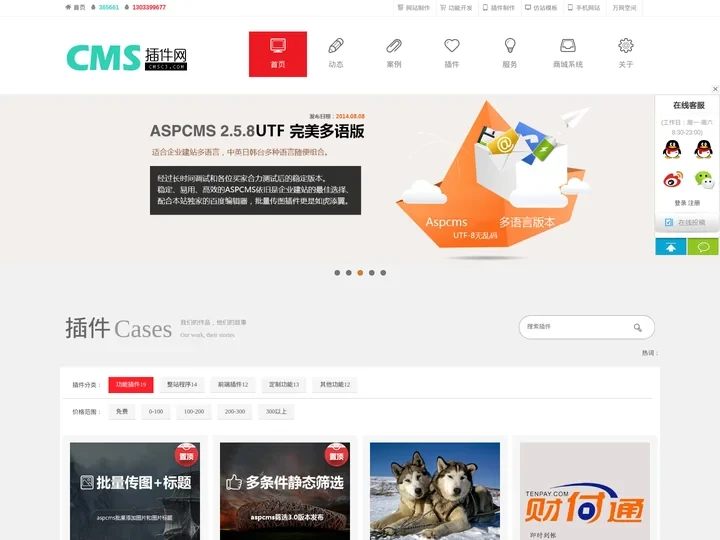Open the 案例 paperclip icon menu
Screen dimensions: 720x540
pyautogui.click(x=394, y=54)
